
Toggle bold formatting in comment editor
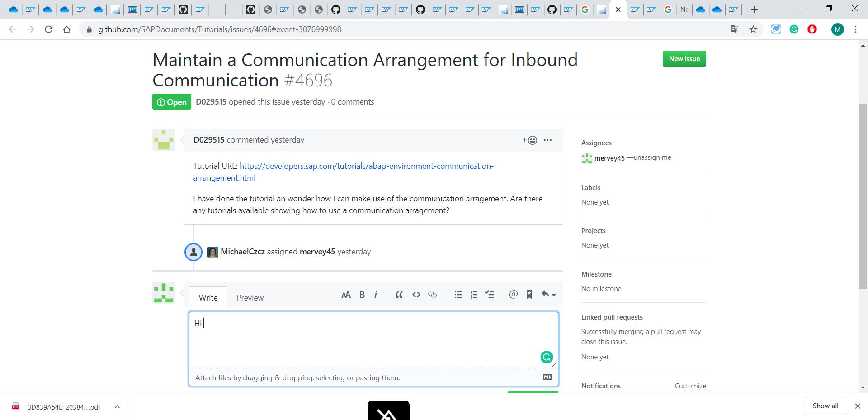click(x=362, y=295)
